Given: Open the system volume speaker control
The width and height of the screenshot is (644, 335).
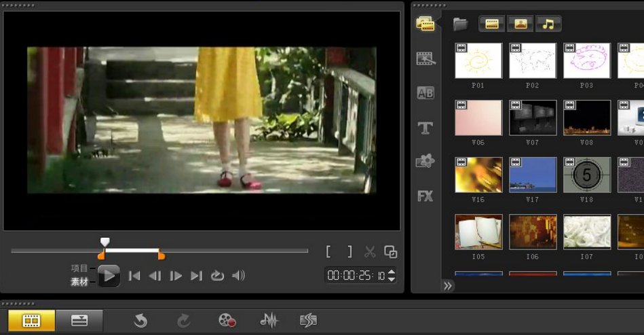Looking at the screenshot, I should [x=238, y=276].
